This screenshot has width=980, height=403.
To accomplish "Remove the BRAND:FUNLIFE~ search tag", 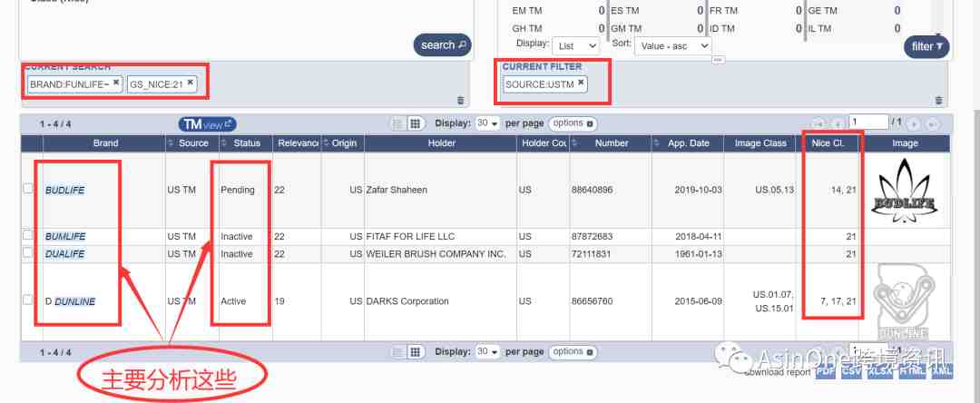I will (115, 82).
